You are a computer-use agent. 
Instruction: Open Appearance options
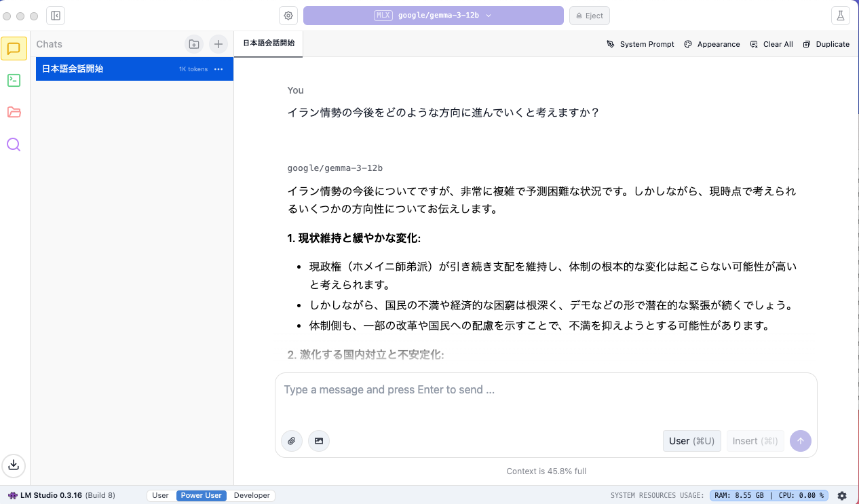point(712,44)
